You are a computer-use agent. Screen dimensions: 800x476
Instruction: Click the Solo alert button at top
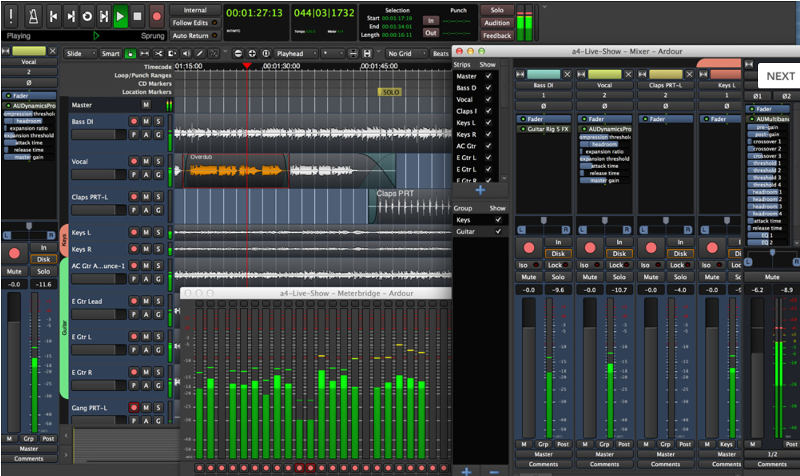point(497,10)
